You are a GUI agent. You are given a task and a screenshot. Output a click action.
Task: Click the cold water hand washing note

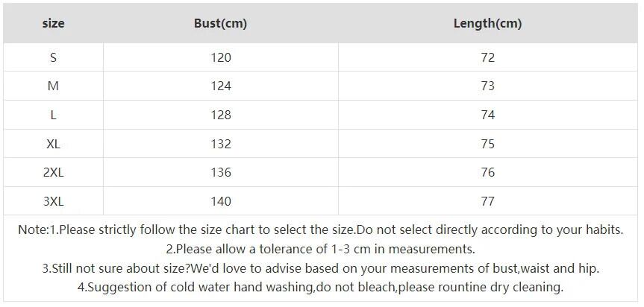pos(320,287)
